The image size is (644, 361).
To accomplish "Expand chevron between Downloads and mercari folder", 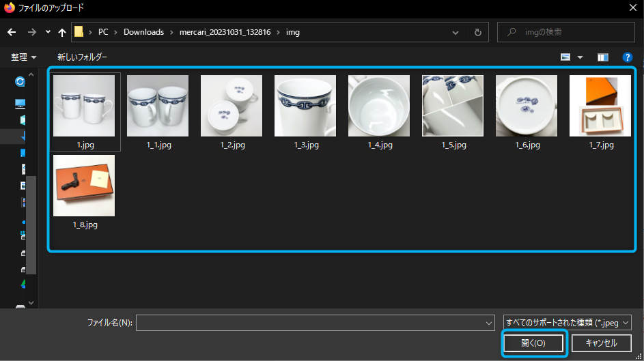I will click(x=171, y=32).
